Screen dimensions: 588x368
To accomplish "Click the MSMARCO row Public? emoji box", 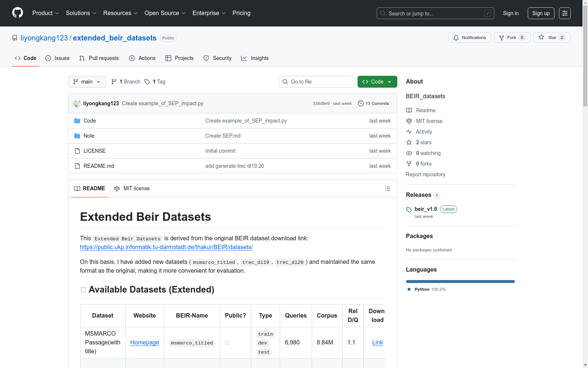I will [227, 343].
